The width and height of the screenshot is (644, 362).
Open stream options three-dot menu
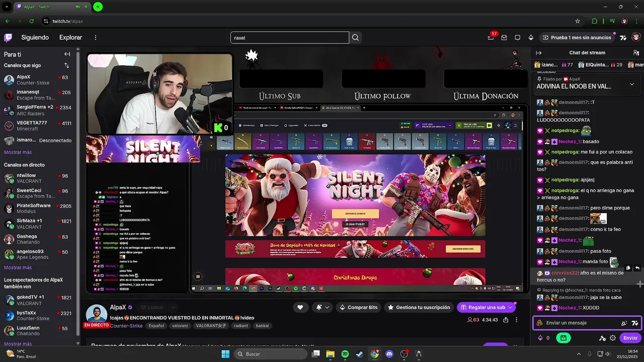click(x=516, y=320)
